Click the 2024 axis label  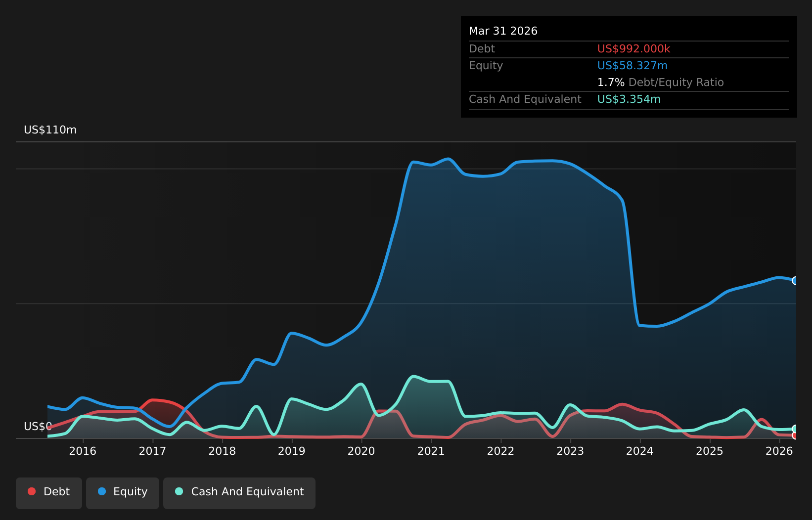click(640, 451)
